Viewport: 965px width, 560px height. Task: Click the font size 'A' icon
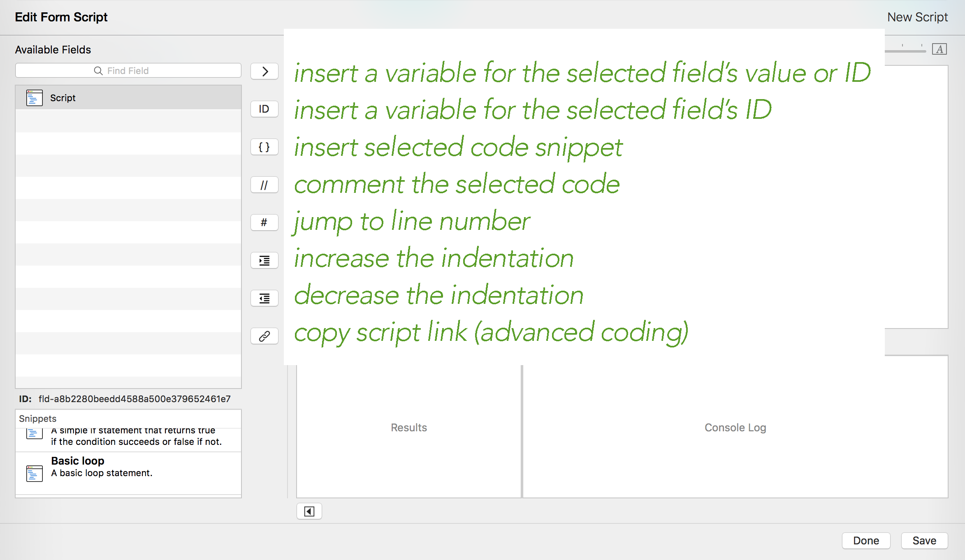point(939,49)
